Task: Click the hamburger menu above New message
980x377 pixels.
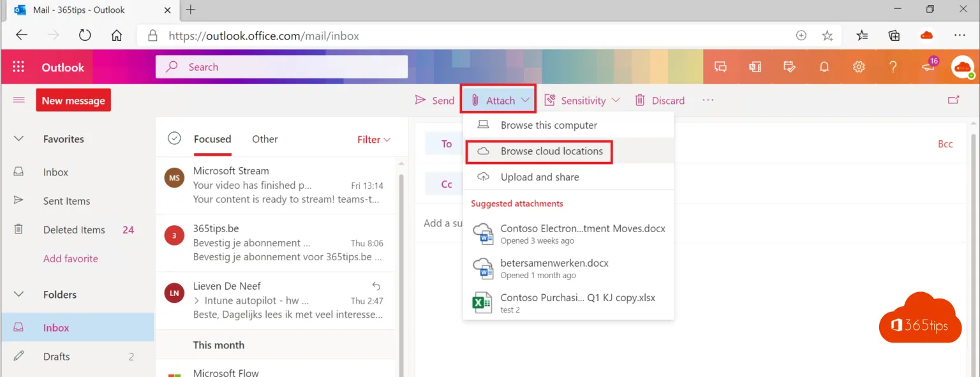Action: 19,100
